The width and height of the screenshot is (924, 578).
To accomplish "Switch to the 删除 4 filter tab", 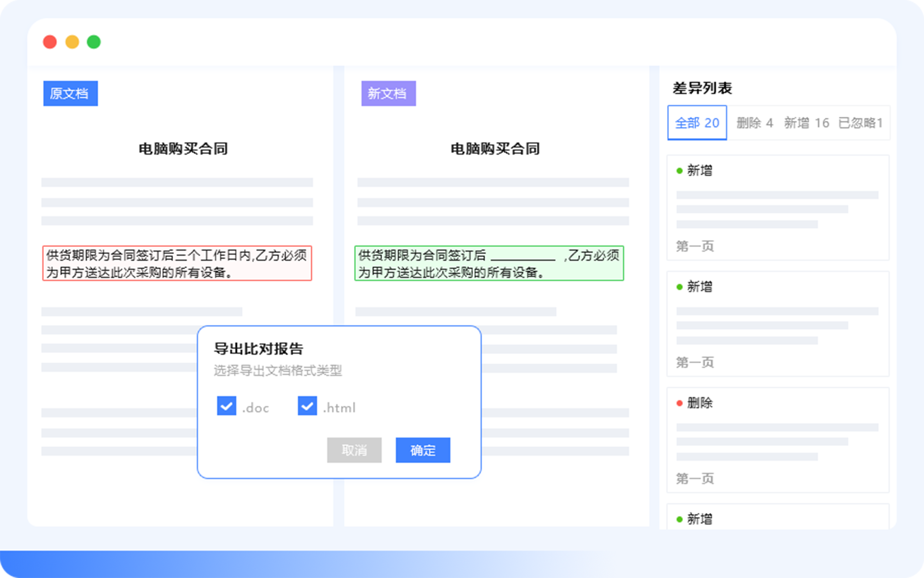I will tap(754, 122).
